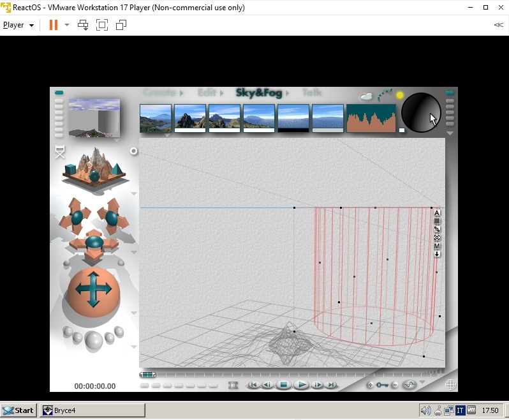Open the cloud frequency and amplitude graph
509x420 pixels.
371,118
